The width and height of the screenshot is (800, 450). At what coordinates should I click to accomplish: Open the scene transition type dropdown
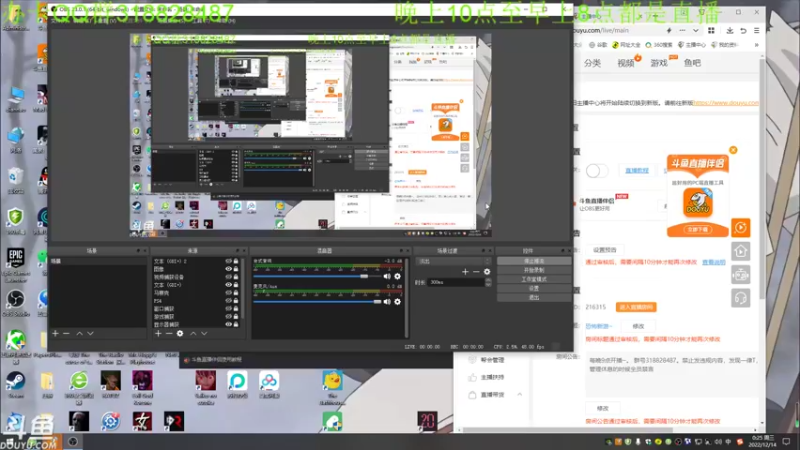point(453,261)
